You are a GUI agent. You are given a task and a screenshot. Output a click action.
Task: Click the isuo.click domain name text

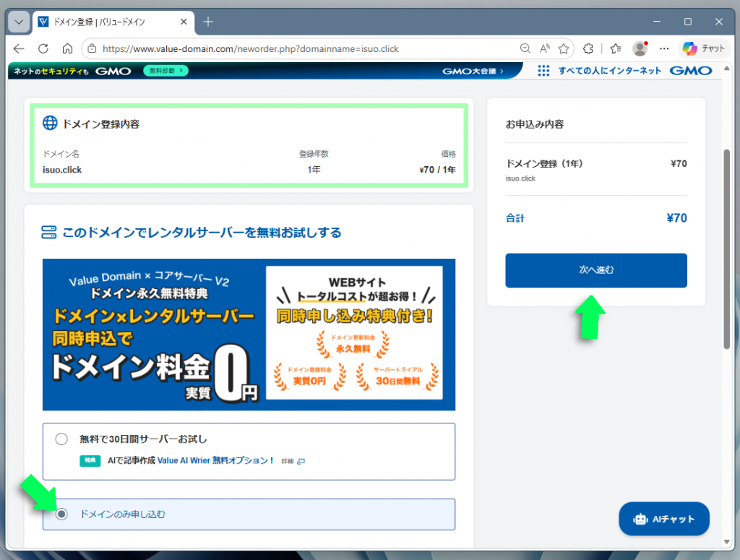62,170
